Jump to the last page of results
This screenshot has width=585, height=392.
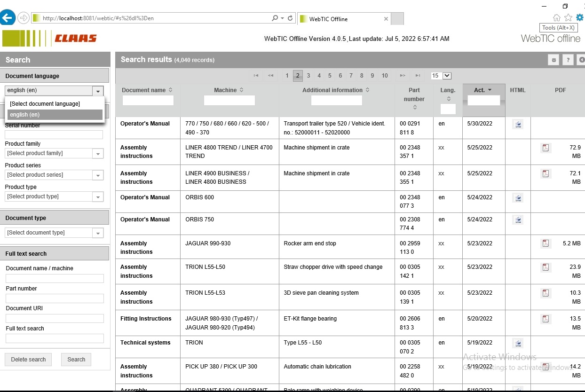coord(418,76)
